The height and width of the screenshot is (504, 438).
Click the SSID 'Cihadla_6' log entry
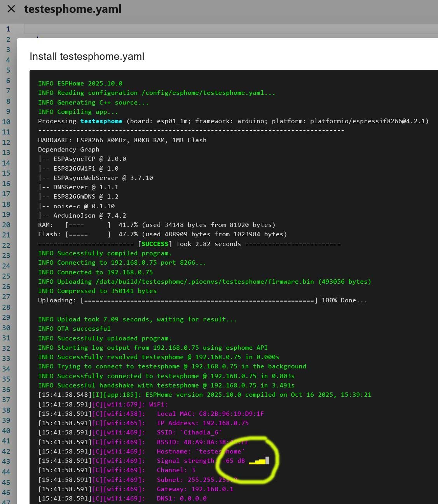pyautogui.click(x=189, y=432)
